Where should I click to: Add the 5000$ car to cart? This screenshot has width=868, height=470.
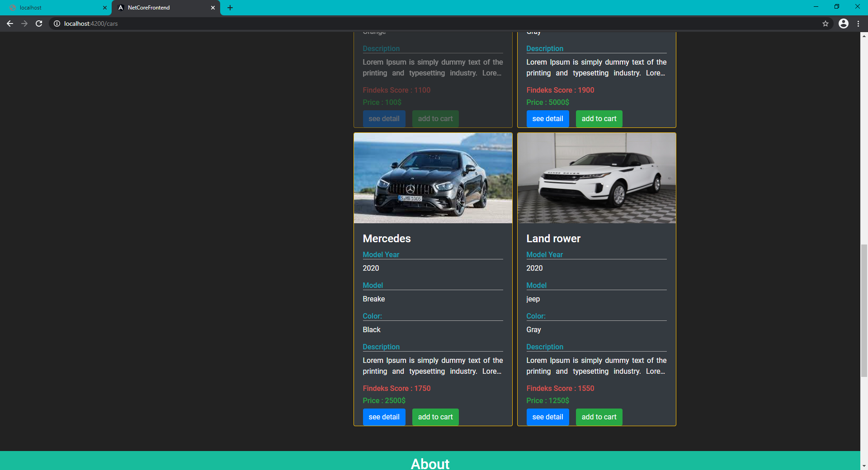point(599,119)
